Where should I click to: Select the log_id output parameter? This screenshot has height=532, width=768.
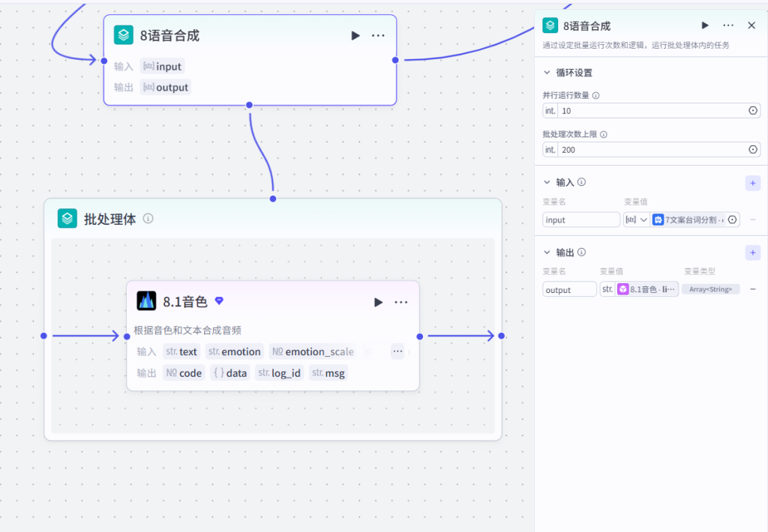tap(279, 373)
